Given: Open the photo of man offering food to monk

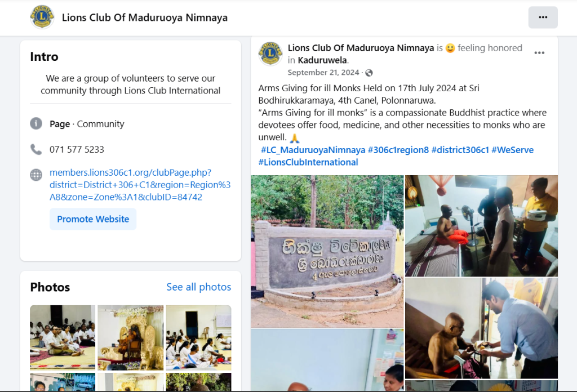Looking at the screenshot, I should click(481, 328).
